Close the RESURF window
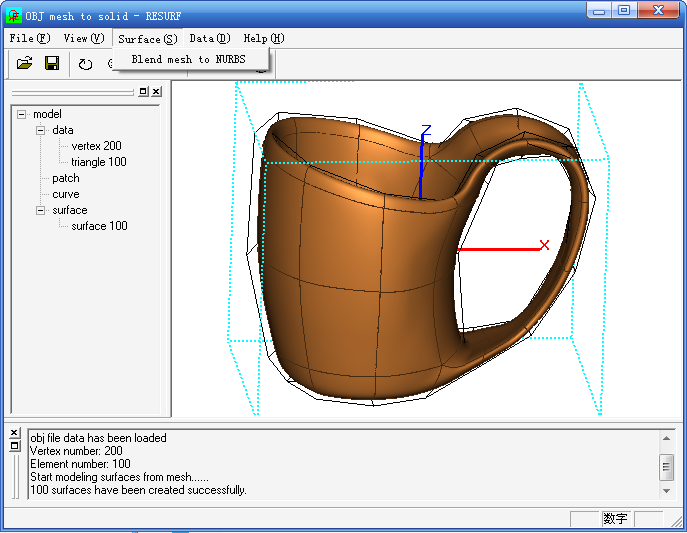This screenshot has width=687, height=533. [x=658, y=11]
